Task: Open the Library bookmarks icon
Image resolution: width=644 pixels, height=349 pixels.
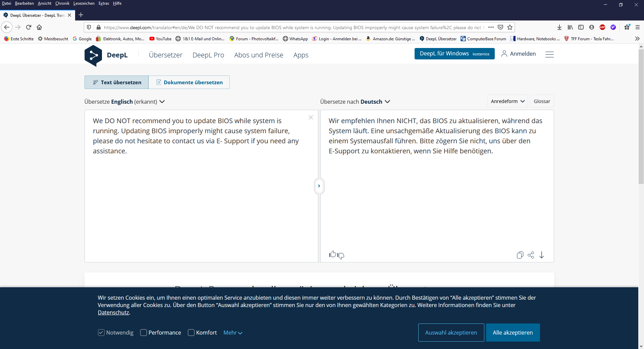Action: (570, 27)
